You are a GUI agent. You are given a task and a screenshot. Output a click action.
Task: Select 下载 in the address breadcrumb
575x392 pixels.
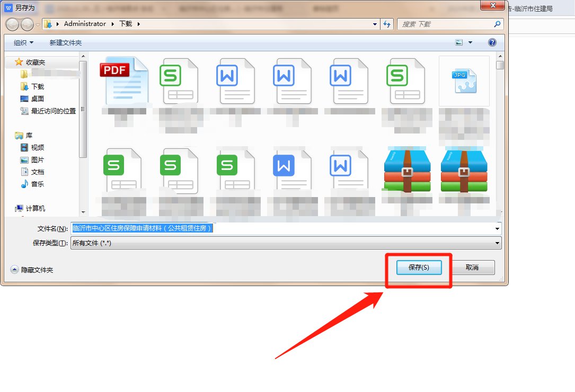(x=126, y=24)
